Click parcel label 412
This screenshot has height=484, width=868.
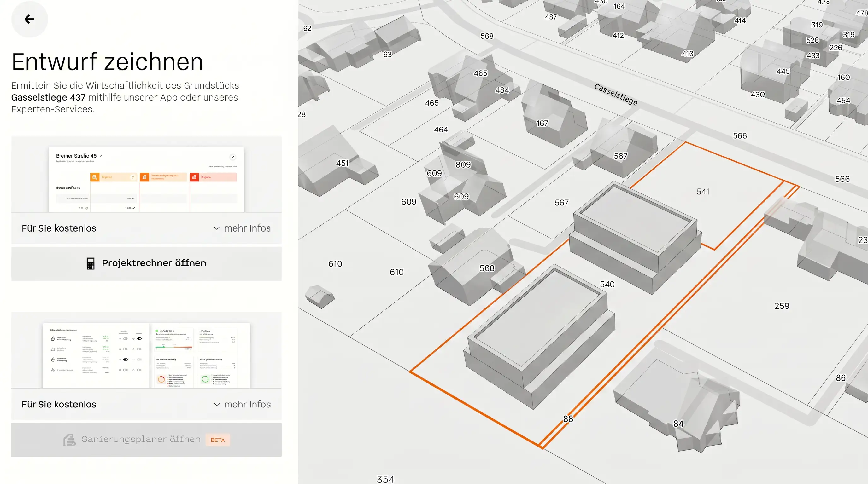618,35
